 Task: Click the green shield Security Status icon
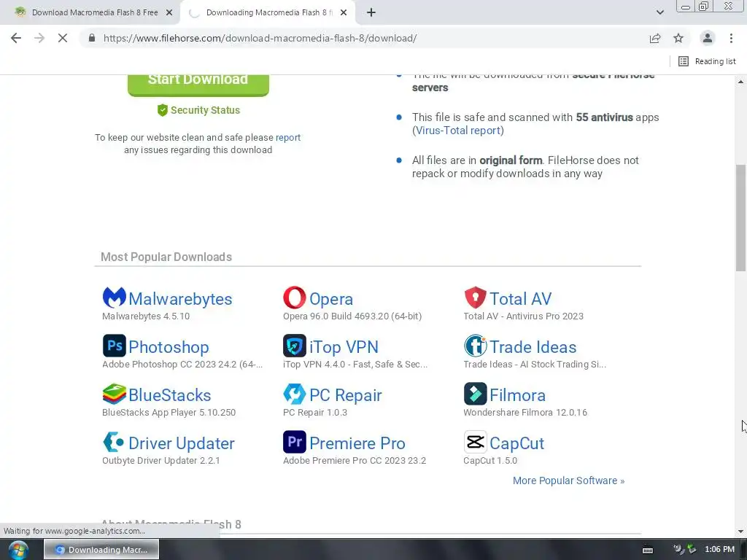163,110
